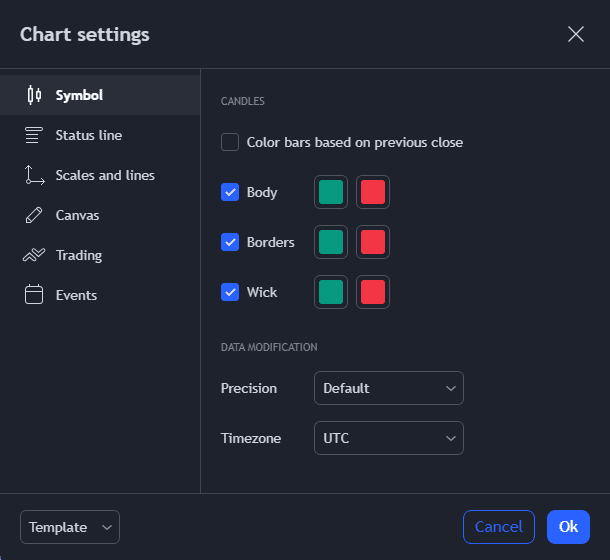Uncheck the Body checkbox
610x560 pixels.
point(230,192)
